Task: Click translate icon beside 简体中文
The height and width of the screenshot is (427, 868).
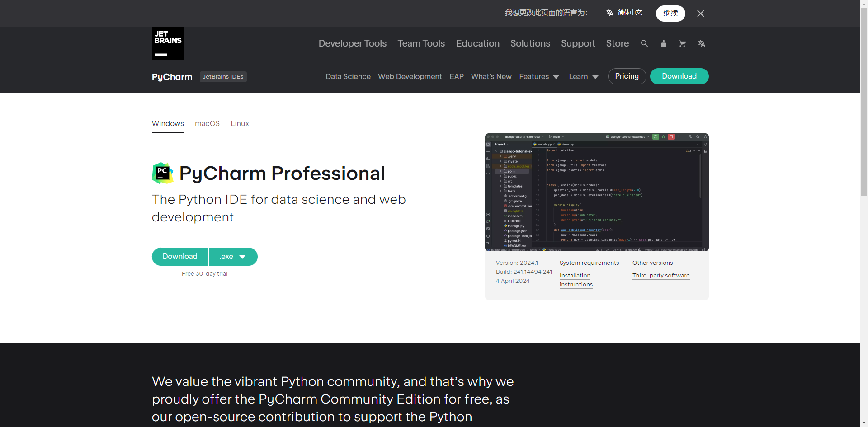Action: click(610, 13)
